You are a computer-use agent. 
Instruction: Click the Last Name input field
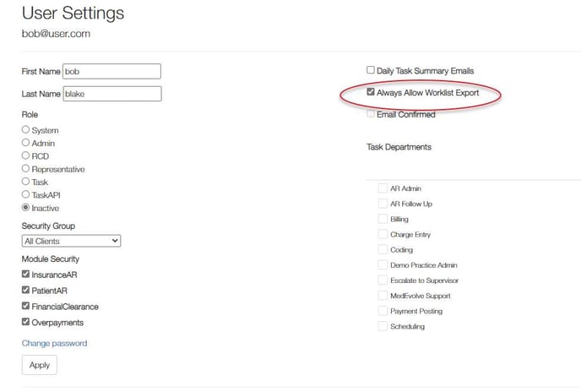(111, 94)
